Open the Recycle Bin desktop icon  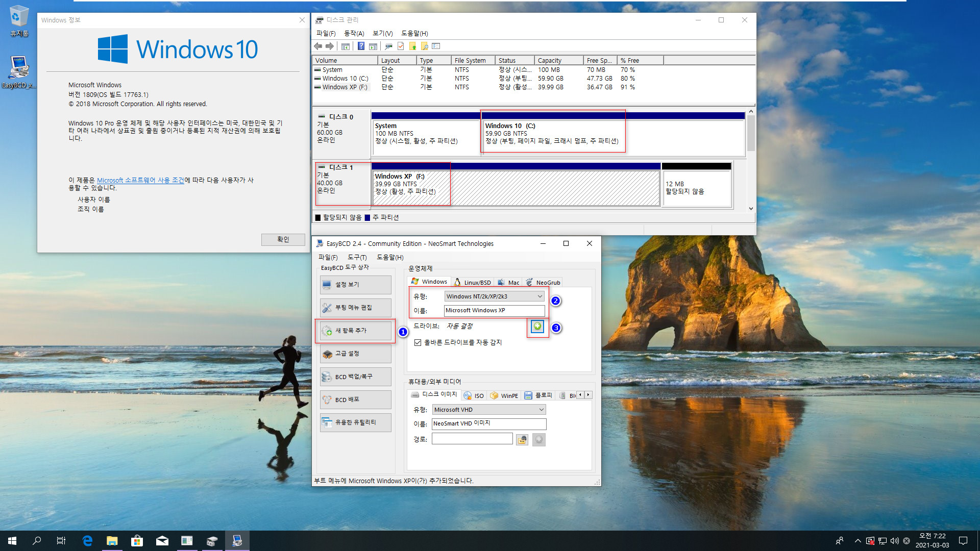(x=19, y=20)
